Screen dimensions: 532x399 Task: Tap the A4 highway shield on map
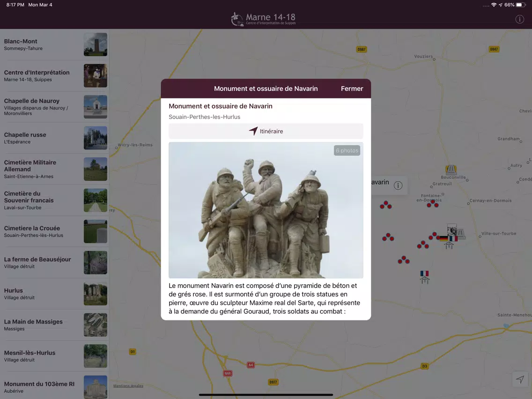click(251, 365)
